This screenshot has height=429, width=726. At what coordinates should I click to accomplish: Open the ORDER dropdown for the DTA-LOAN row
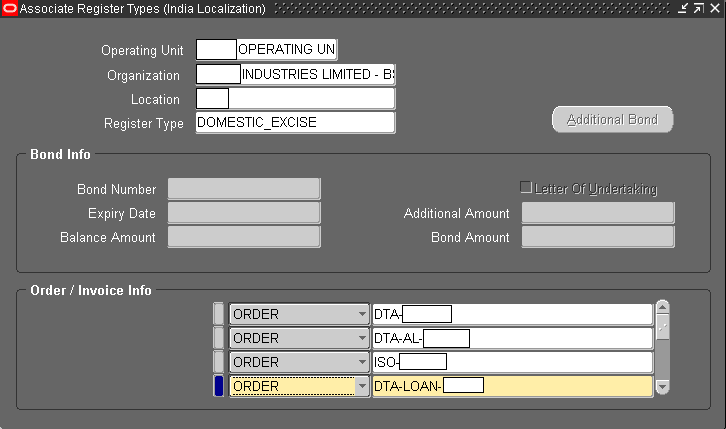point(362,386)
